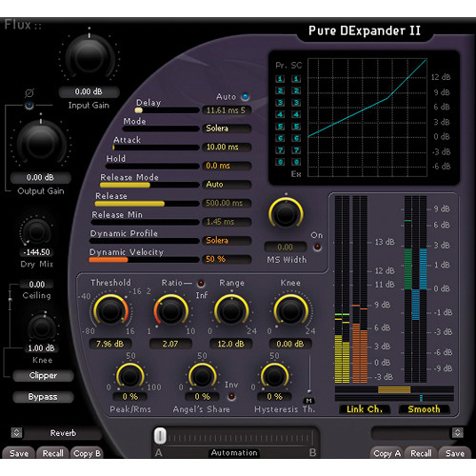Click the Knee knob beside Range

coord(291,311)
